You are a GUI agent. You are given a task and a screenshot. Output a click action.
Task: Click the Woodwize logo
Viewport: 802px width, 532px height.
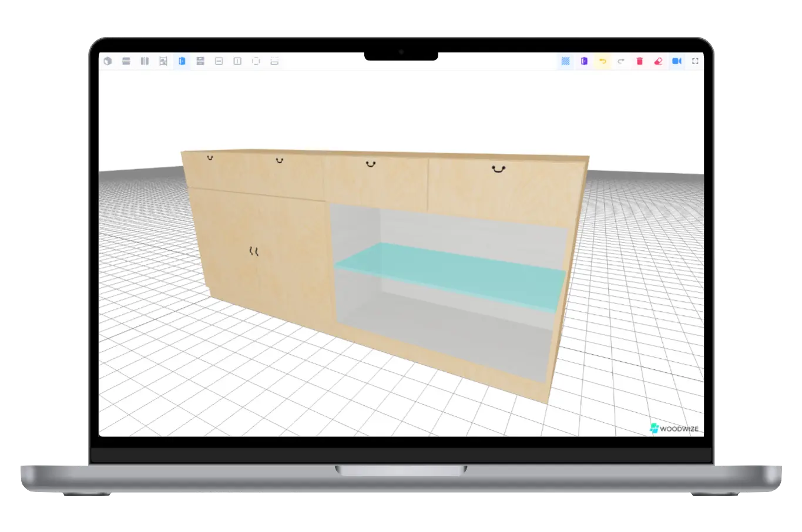tap(674, 428)
